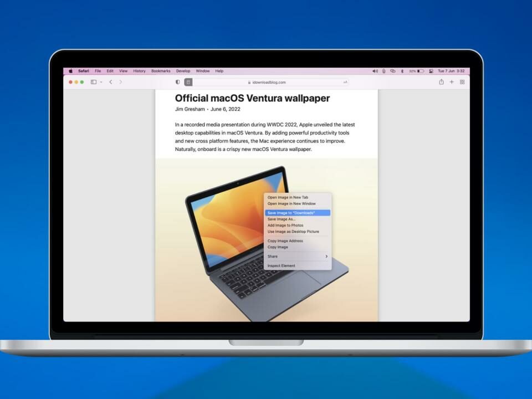
Task: Show the tab overview grid
Action: click(462, 82)
